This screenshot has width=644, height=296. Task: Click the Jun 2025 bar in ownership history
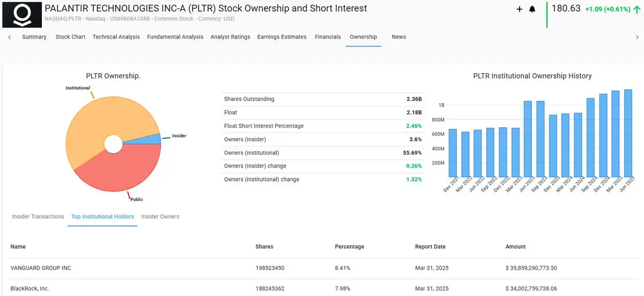point(628,133)
